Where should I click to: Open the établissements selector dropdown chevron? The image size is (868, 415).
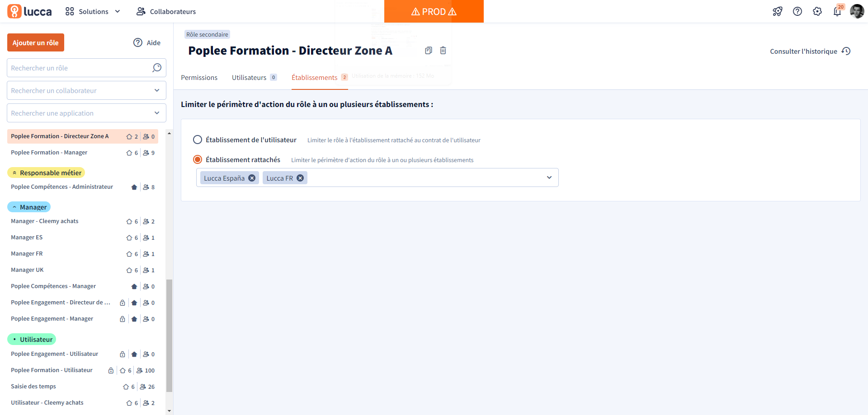(x=549, y=177)
